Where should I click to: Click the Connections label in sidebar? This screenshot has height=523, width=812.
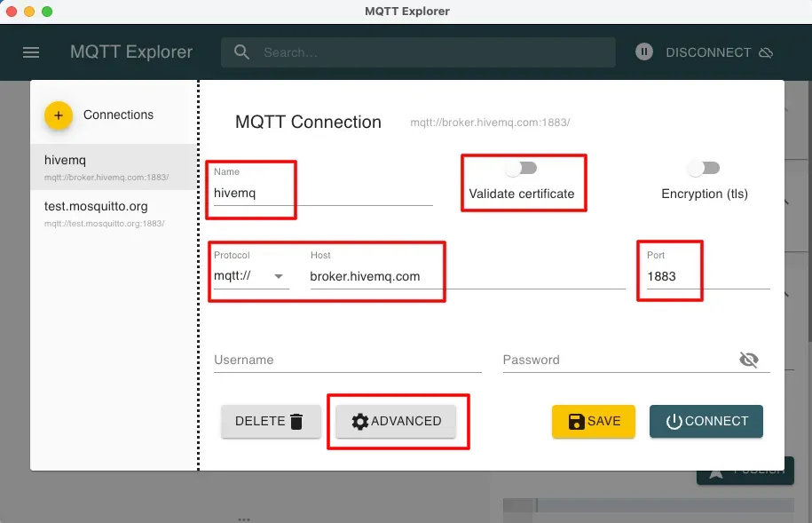point(119,115)
